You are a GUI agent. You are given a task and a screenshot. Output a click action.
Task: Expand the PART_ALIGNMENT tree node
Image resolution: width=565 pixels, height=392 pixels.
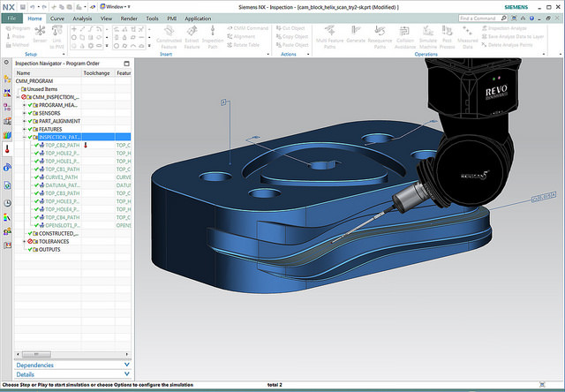25,121
